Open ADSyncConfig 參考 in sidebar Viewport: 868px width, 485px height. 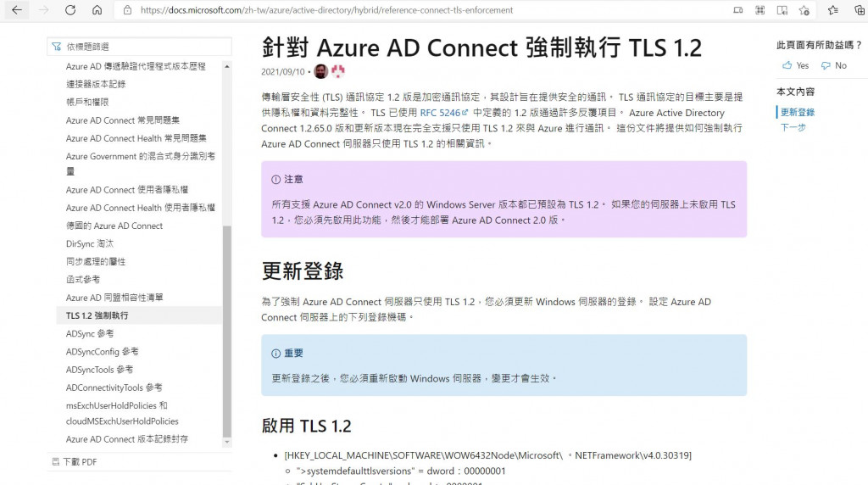(x=102, y=352)
